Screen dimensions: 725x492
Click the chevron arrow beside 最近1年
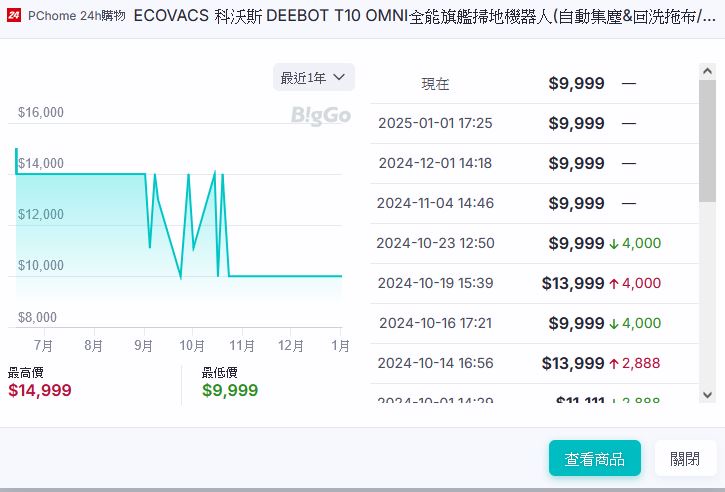pos(339,78)
